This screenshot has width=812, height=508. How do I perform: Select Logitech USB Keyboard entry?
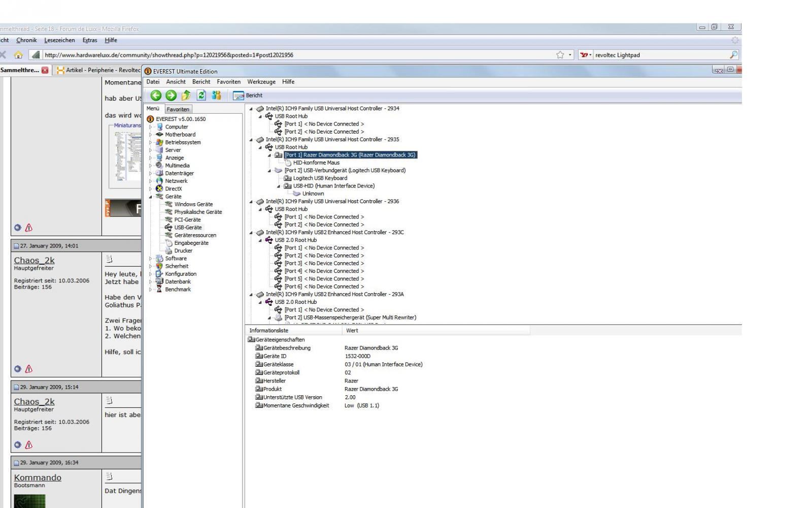[x=320, y=178]
